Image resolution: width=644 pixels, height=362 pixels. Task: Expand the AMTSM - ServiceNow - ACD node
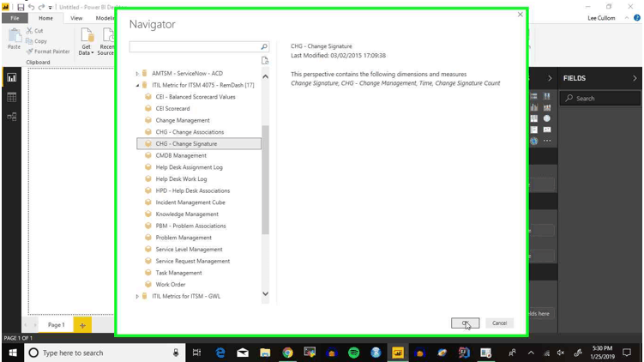[x=137, y=74]
